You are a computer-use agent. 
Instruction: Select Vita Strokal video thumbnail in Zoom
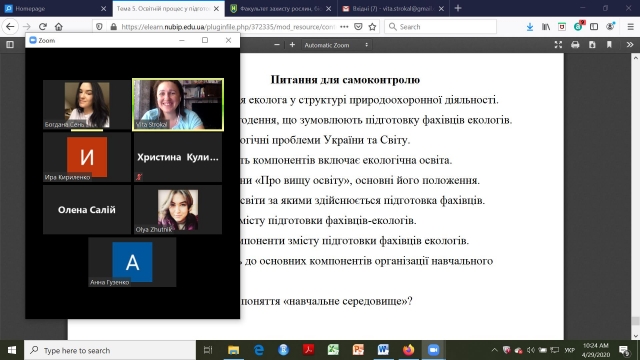pyautogui.click(x=178, y=104)
